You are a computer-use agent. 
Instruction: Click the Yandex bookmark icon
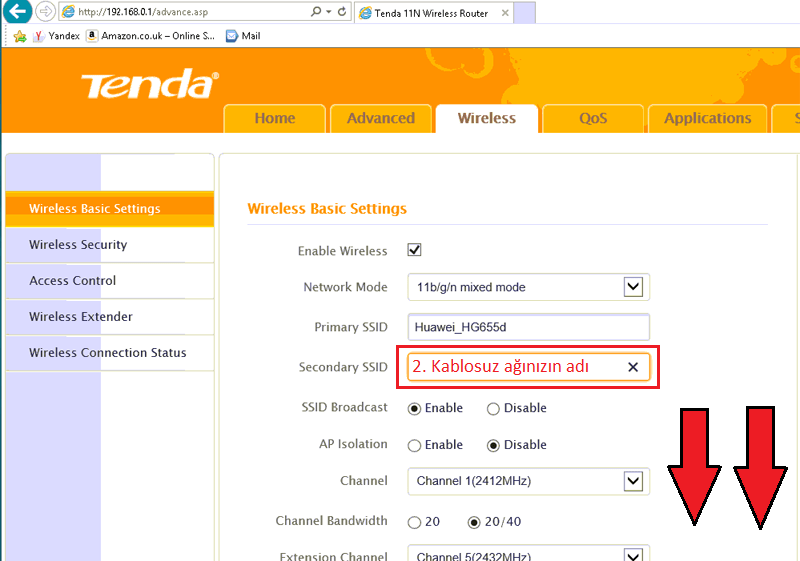point(38,36)
